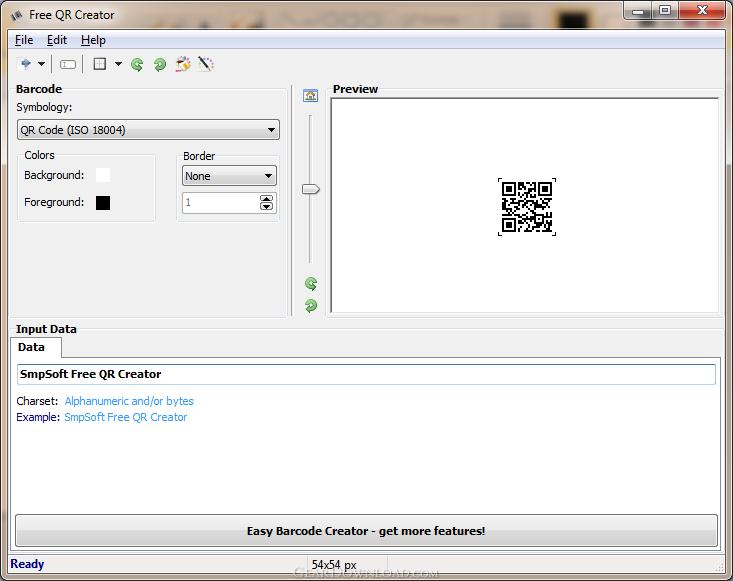The height and width of the screenshot is (581, 733).
Task: Click the vertical zoom slider handle
Action: pos(310,189)
